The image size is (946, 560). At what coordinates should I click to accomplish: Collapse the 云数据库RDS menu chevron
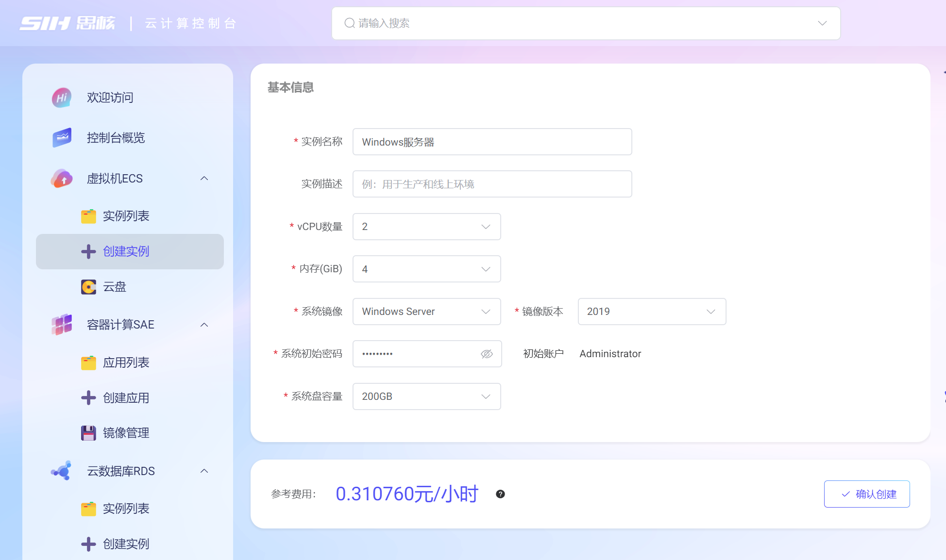tap(204, 471)
